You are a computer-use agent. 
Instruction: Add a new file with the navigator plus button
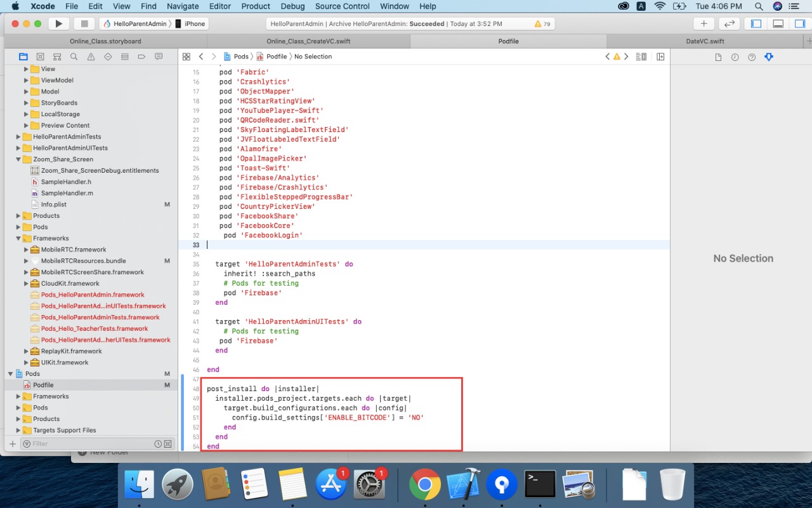(12, 443)
